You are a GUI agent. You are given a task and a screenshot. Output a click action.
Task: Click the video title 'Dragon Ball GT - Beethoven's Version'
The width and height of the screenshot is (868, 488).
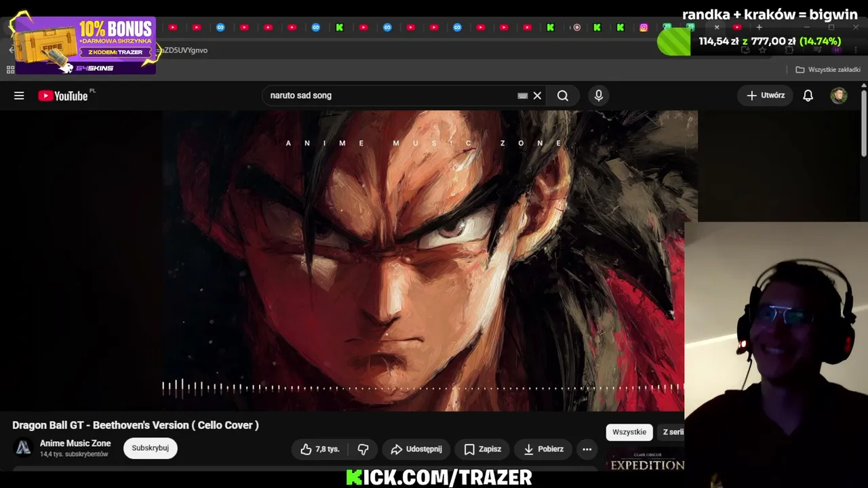136,425
